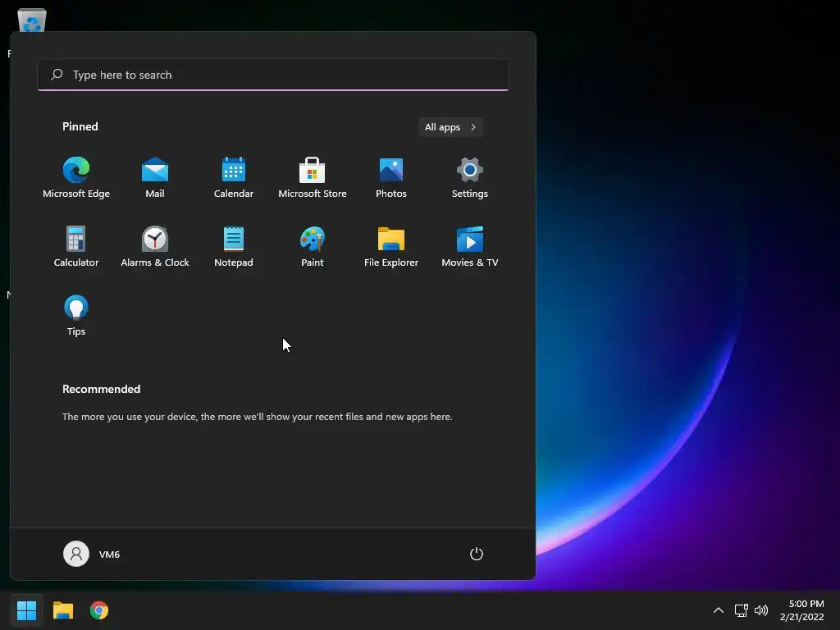Open Notepad
840x630 pixels.
pyautogui.click(x=234, y=246)
